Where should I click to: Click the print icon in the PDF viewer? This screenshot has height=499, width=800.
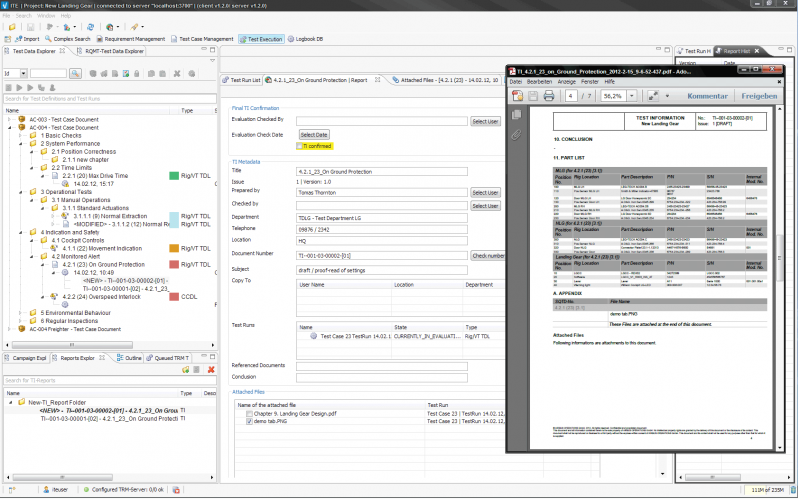click(x=549, y=95)
